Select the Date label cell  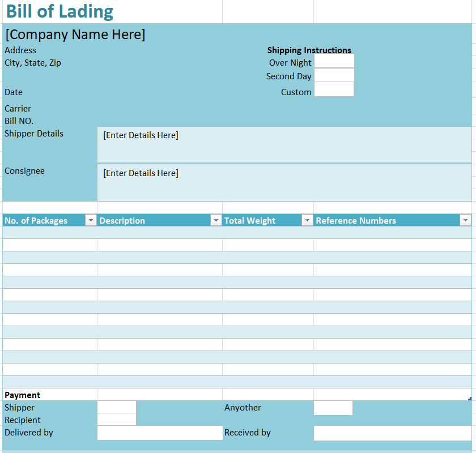14,92
